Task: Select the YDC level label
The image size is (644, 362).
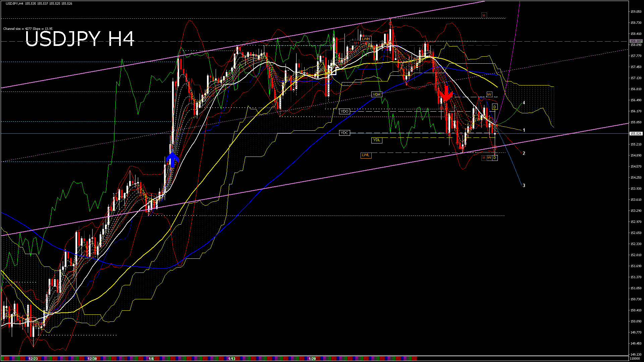Action: click(344, 133)
